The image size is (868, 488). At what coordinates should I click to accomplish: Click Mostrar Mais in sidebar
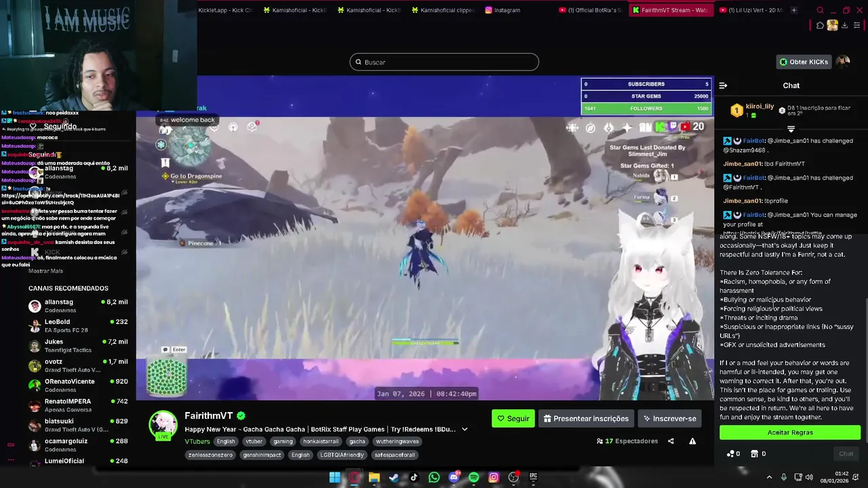coord(45,271)
